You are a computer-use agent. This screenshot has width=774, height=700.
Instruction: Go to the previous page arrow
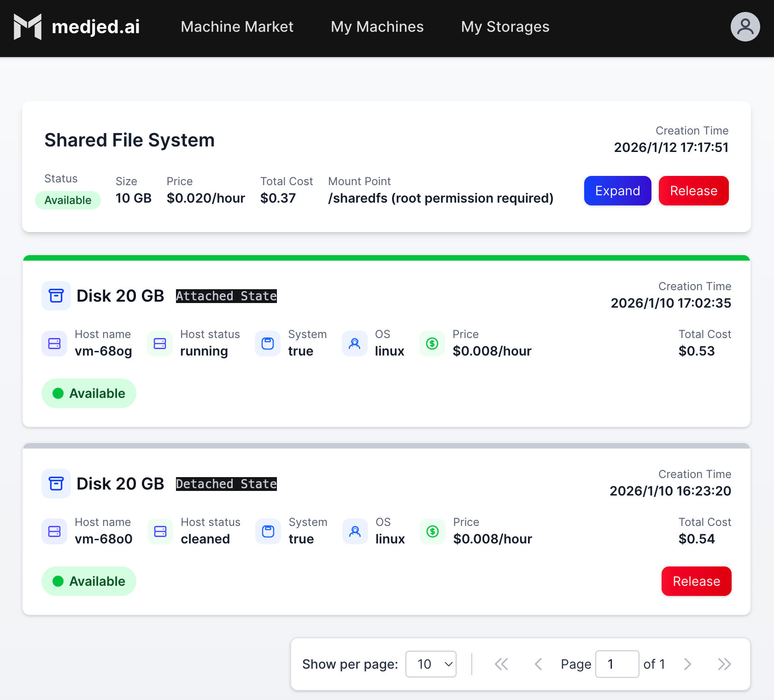(x=538, y=664)
